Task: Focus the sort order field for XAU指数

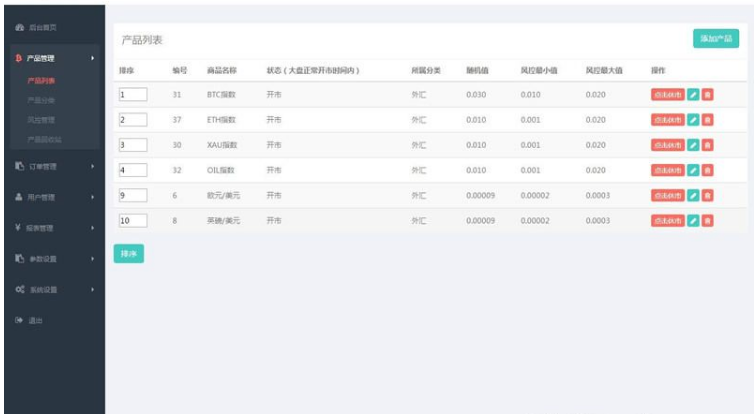Action: [x=133, y=145]
